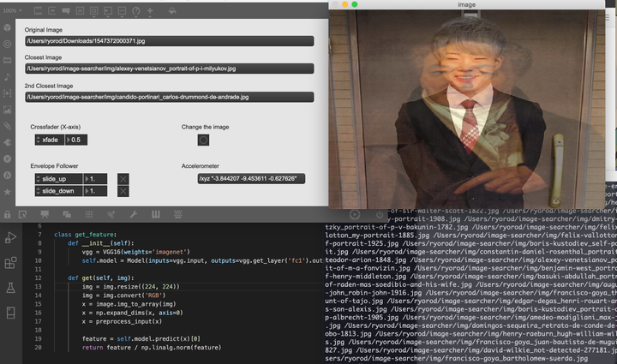Viewport: 617px width, 364px height.
Task: Open the music note Audio browser
Action: tap(7, 76)
